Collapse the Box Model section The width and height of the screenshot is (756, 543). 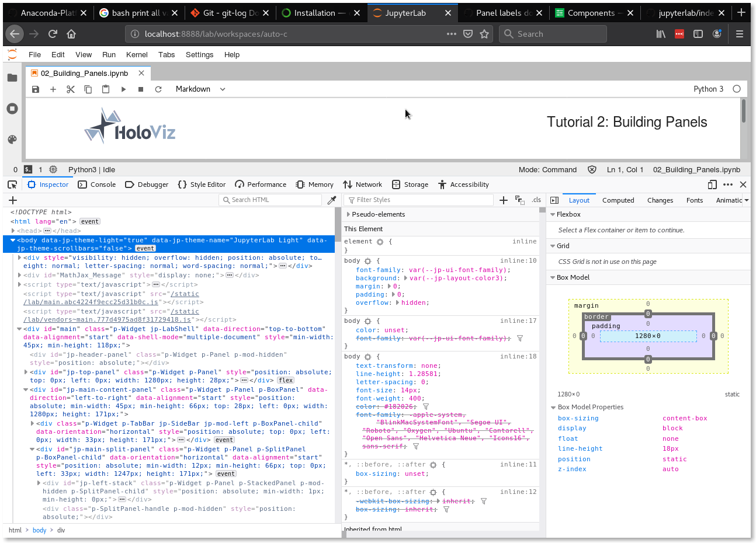pos(553,277)
